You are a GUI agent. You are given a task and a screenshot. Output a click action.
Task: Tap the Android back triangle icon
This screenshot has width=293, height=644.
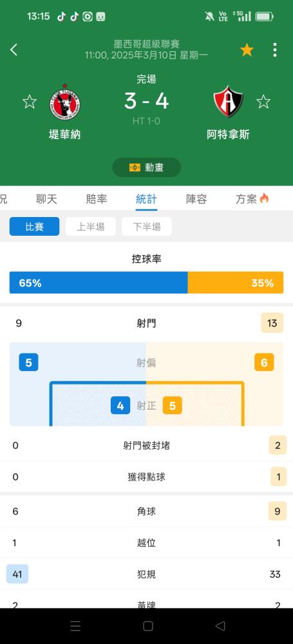tap(220, 626)
